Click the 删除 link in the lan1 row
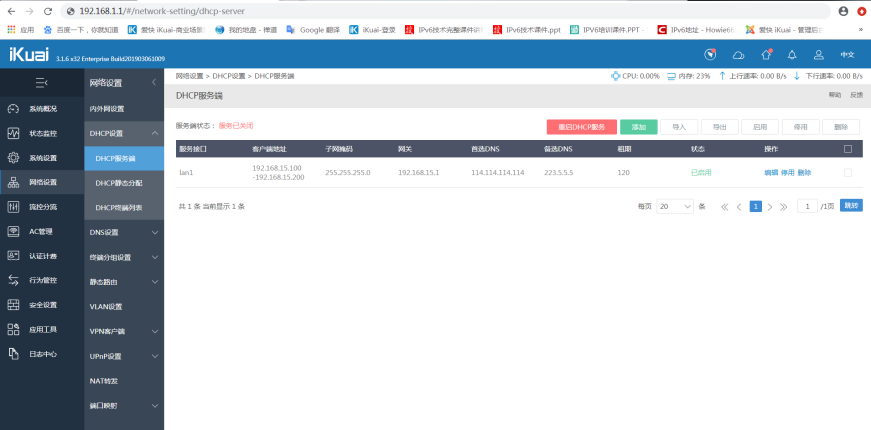The image size is (871, 430). (x=804, y=173)
